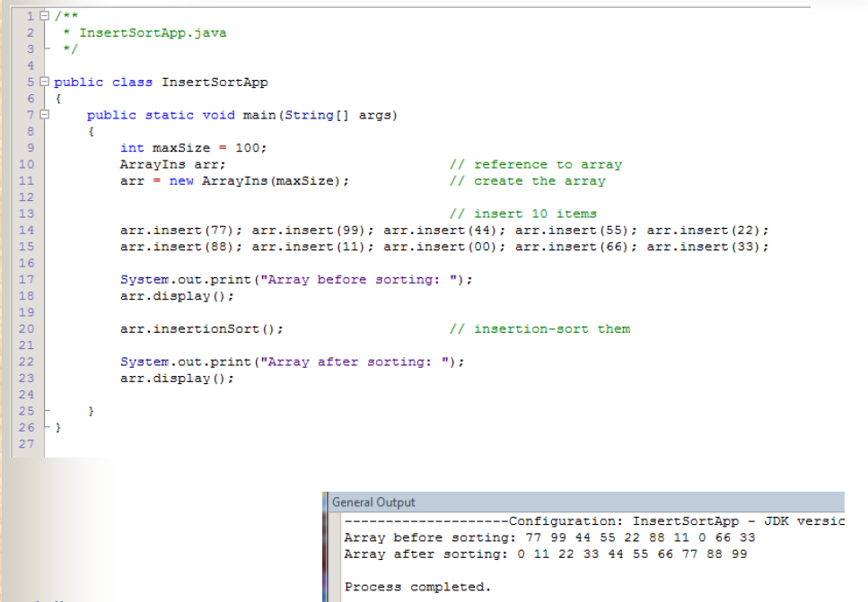The image size is (868, 602).
Task: Click the arr.display() call on line 18
Action: [176, 295]
